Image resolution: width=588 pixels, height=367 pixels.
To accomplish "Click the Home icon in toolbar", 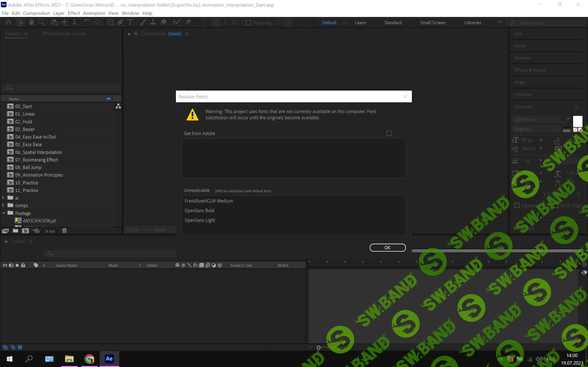I will pos(8,22).
